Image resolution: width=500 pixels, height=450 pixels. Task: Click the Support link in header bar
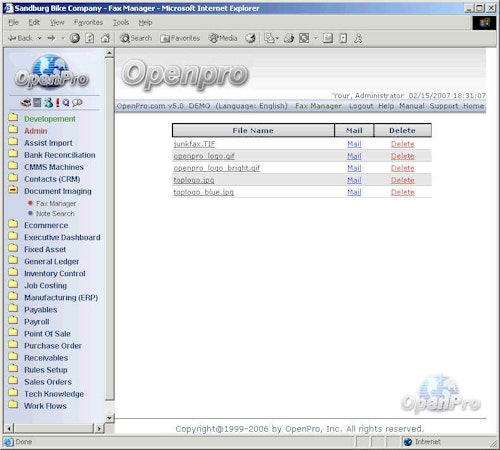(444, 106)
